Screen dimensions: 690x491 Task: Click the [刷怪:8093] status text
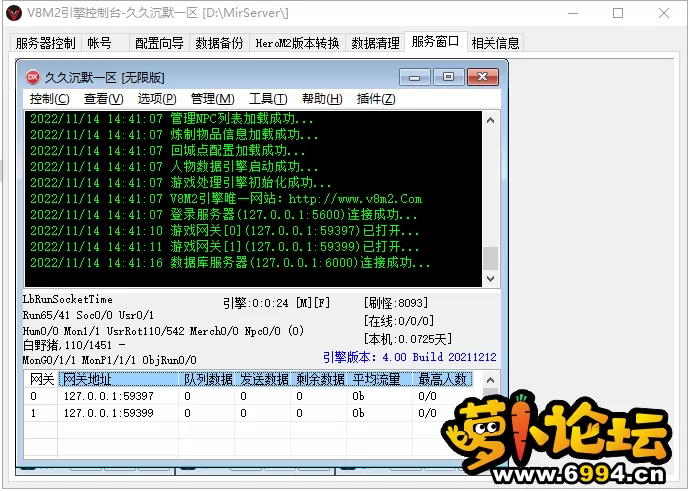396,303
